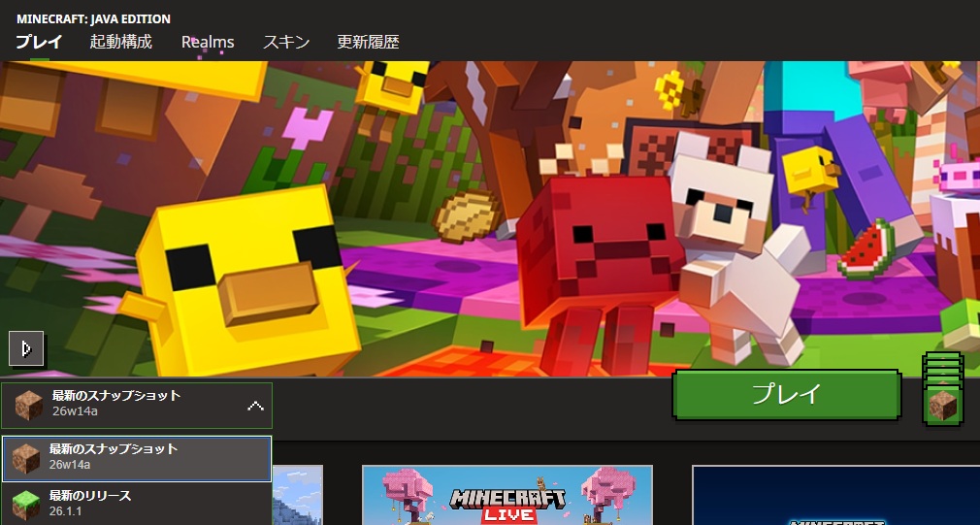This screenshot has width=980, height=525.
Task: Open the mountain landscape news thumbnail
Action: (x=297, y=496)
